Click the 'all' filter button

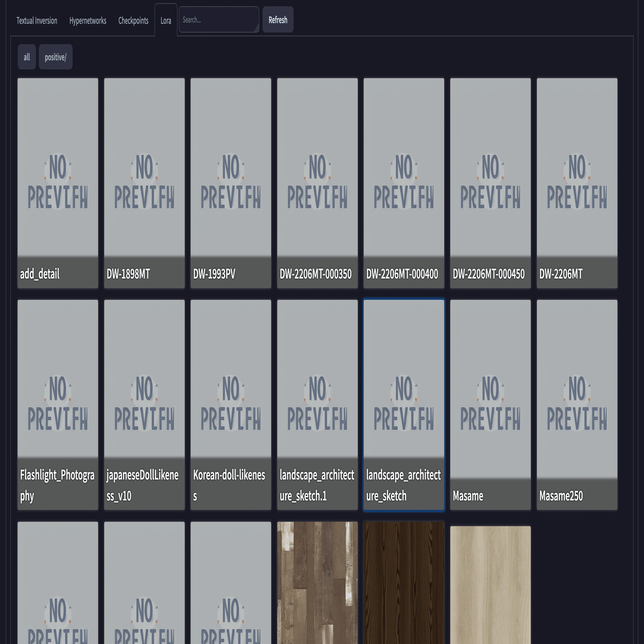[x=27, y=57]
